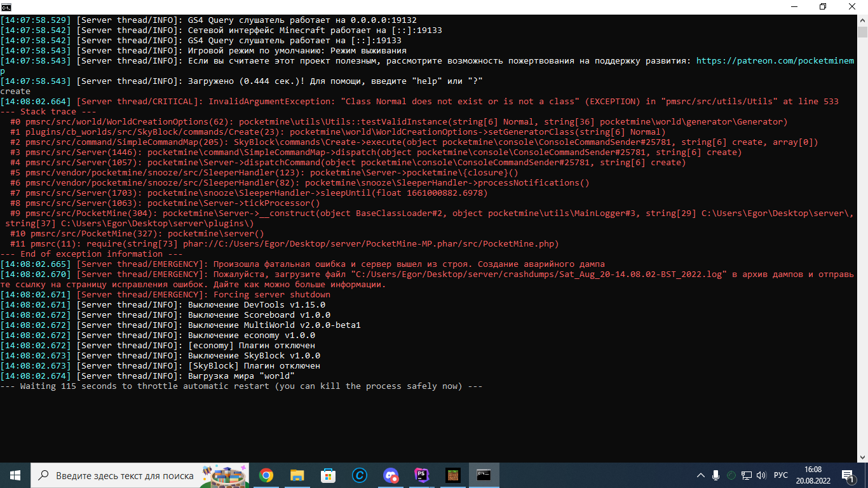Click stack frame #6 SleeperHandler(82)

(299, 183)
